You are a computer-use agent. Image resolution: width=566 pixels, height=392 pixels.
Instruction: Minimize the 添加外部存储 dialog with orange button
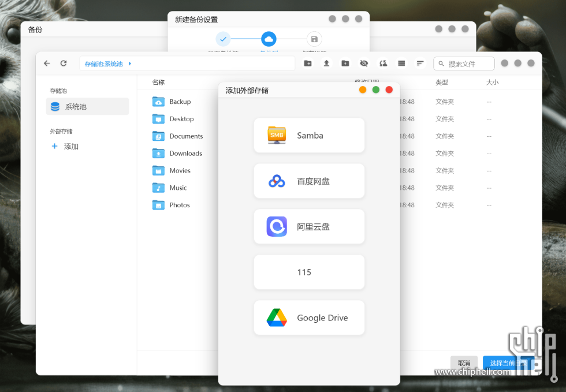(363, 90)
